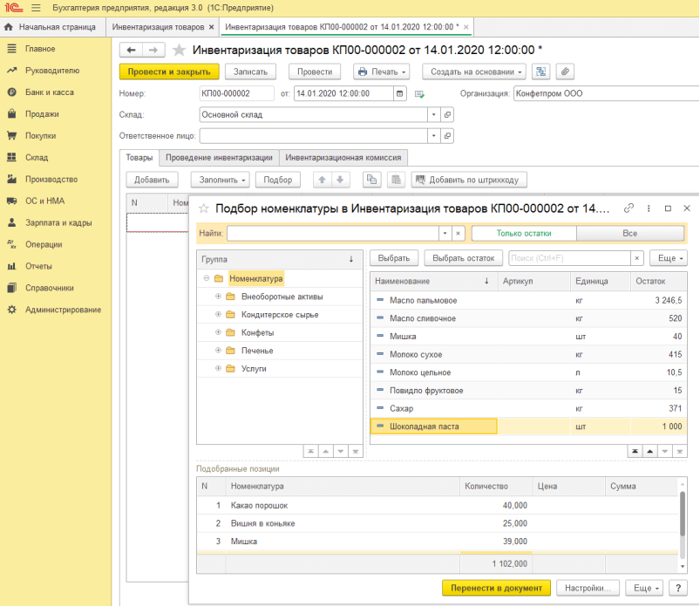Open the Справочники section
Viewport: 700px width, 607px height.
coord(50,288)
